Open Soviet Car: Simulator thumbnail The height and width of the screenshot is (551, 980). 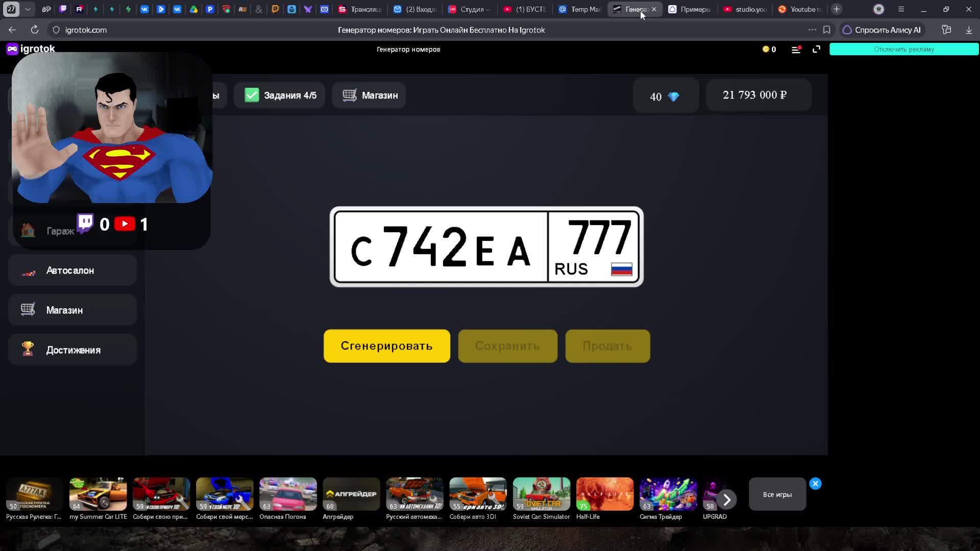point(541,494)
